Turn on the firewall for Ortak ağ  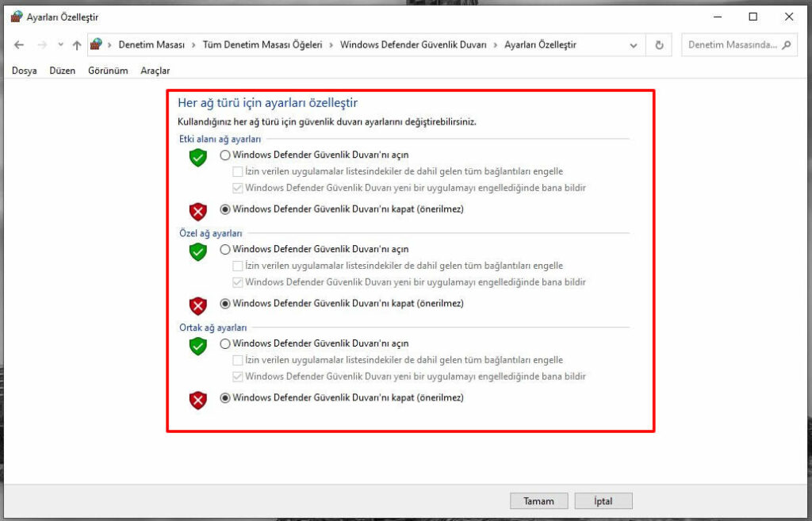pyautogui.click(x=225, y=343)
